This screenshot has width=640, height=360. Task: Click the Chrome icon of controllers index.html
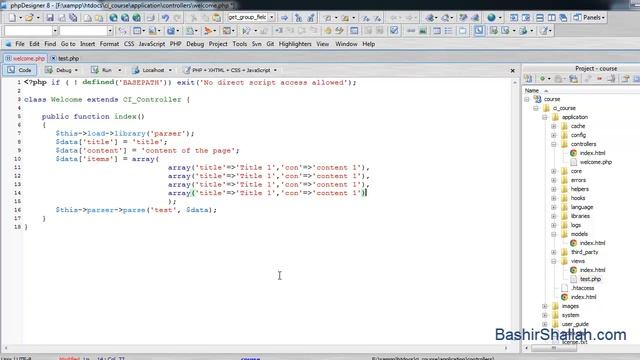(573, 153)
